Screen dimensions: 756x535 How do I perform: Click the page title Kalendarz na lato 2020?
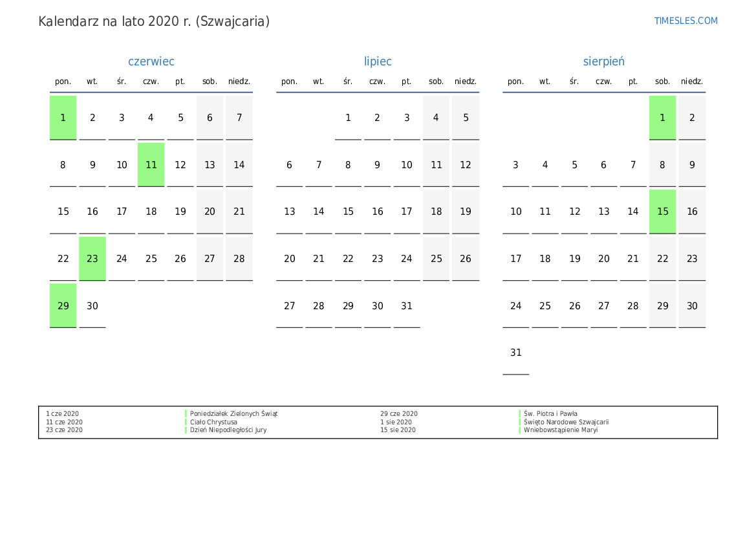[154, 21]
